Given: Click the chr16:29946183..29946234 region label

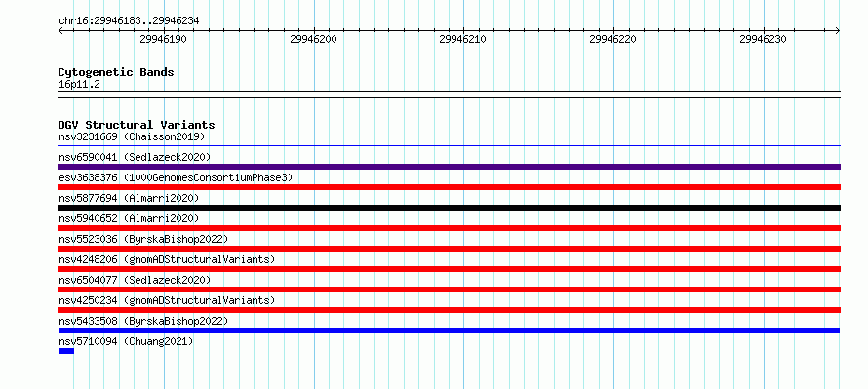Looking at the screenshot, I should 129,21.
